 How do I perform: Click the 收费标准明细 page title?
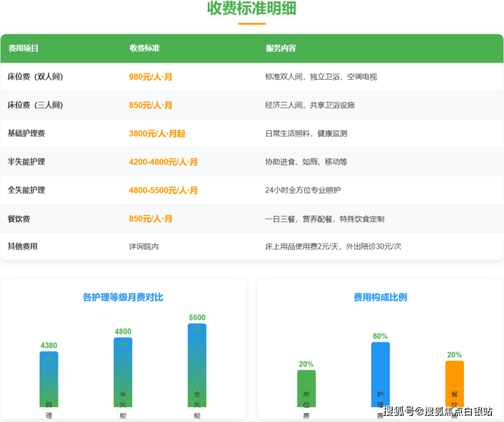click(x=251, y=9)
